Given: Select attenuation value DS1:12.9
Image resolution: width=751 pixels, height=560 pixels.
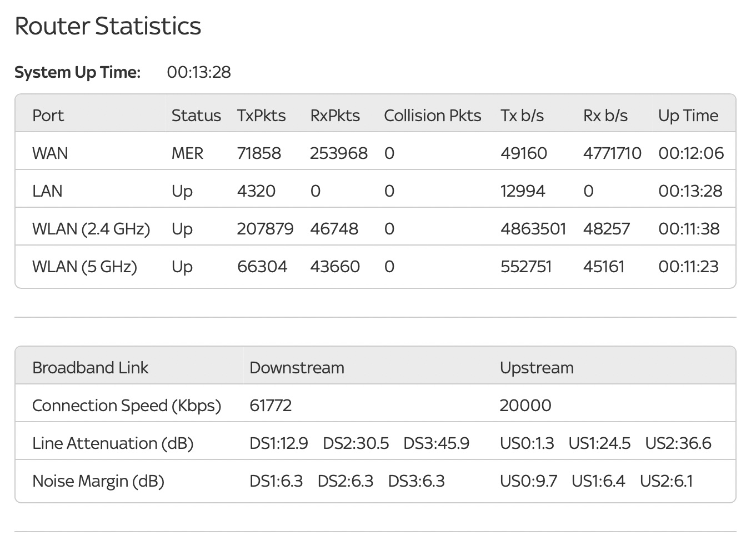Looking at the screenshot, I should 278,443.
